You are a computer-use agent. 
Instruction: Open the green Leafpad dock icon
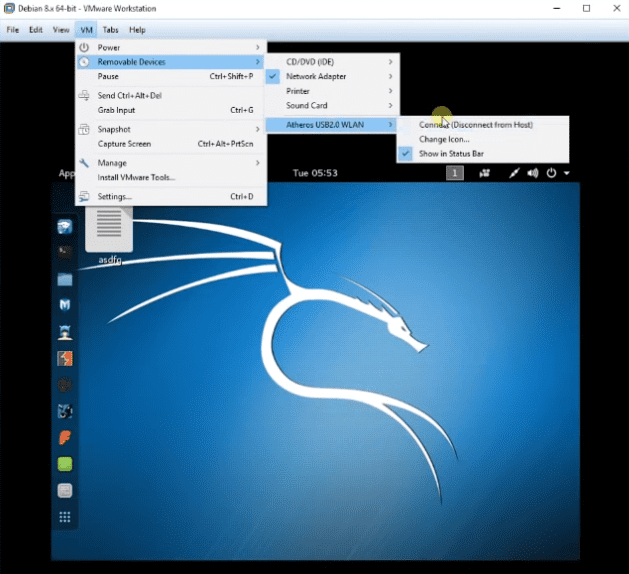pos(65,463)
